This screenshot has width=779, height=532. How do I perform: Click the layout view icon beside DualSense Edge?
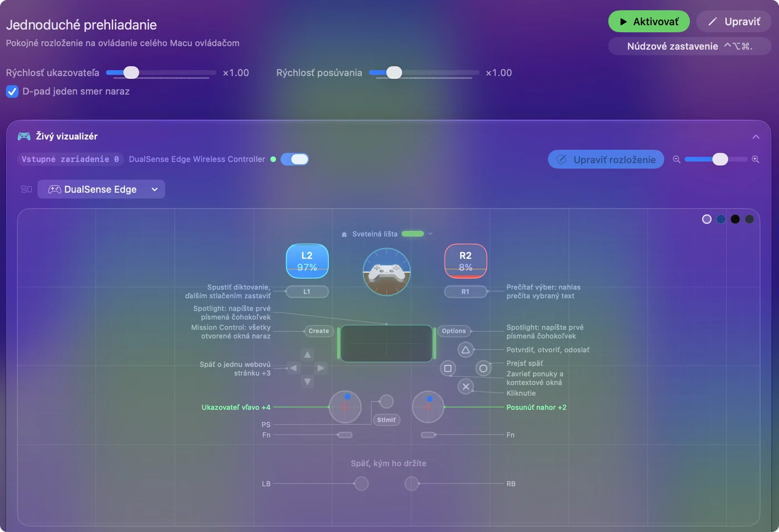point(26,189)
